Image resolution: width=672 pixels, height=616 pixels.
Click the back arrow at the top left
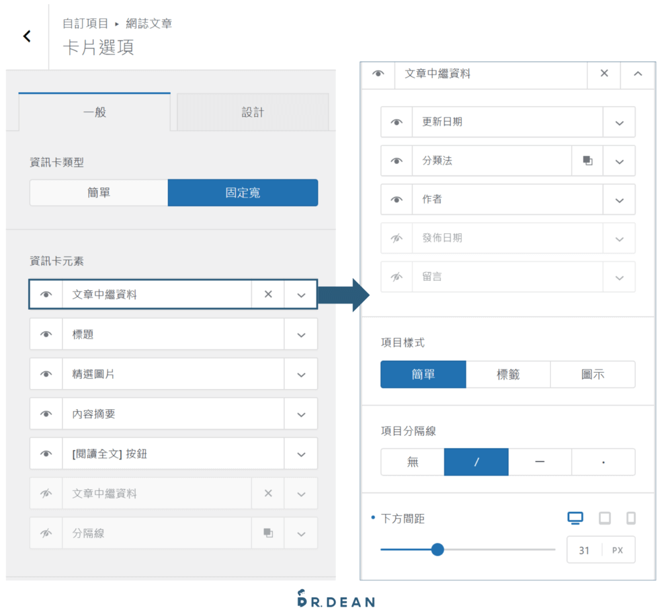[27, 36]
